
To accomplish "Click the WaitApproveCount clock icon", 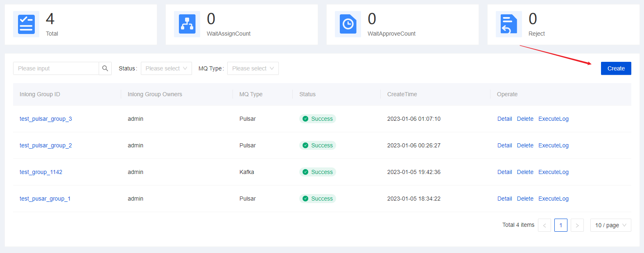I will pyautogui.click(x=348, y=24).
